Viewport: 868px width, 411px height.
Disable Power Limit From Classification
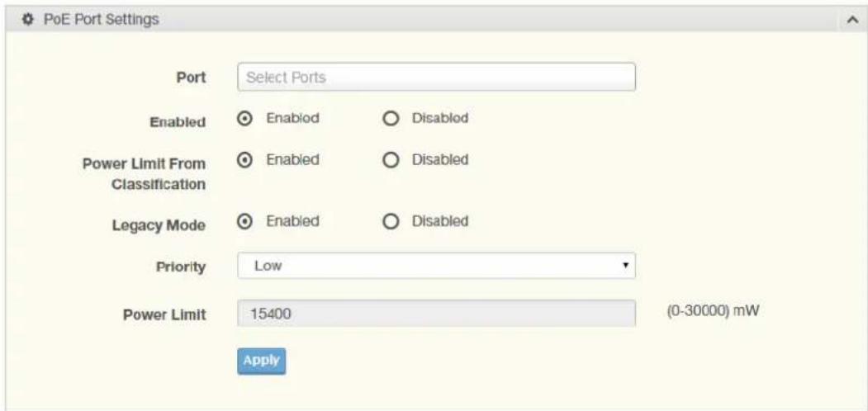[391, 160]
